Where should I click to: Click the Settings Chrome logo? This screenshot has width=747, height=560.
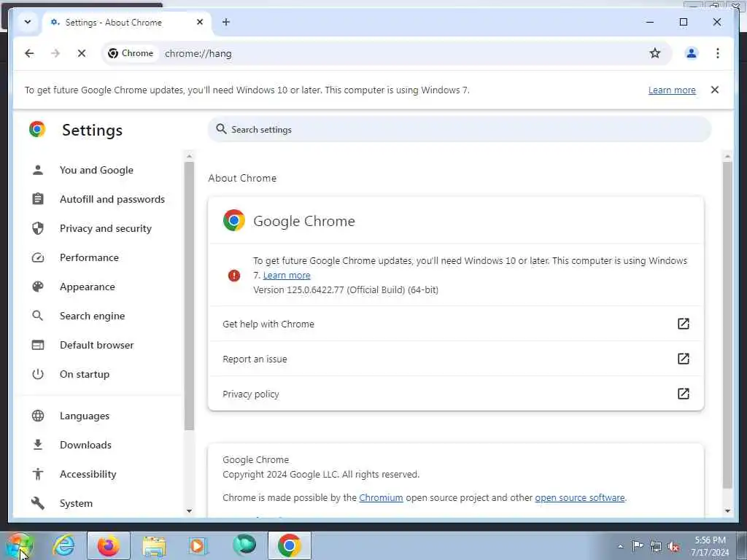tap(37, 129)
